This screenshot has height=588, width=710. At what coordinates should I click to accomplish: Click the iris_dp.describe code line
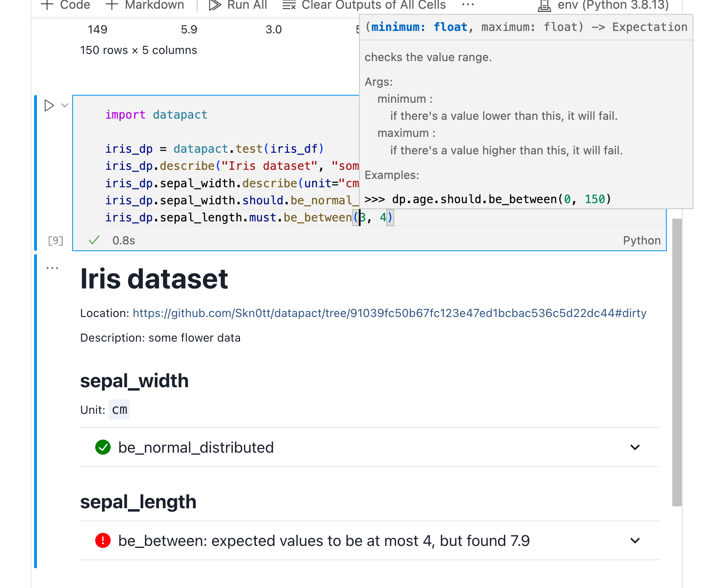pos(232,166)
